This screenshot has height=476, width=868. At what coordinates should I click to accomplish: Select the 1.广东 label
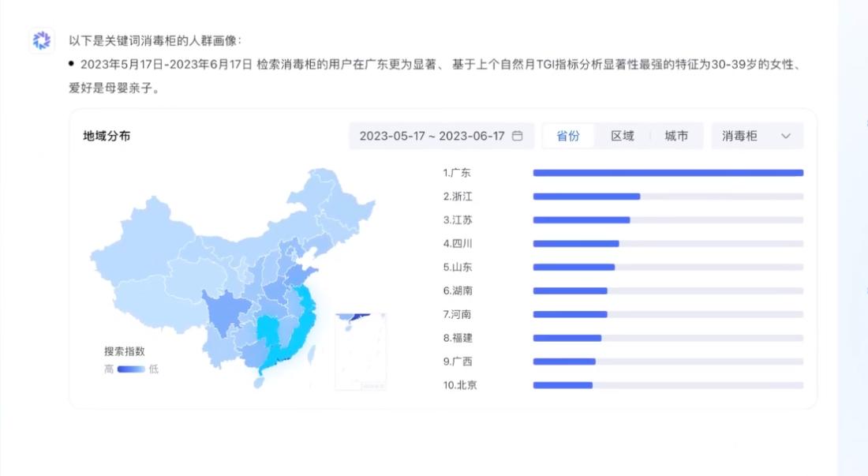pyautogui.click(x=457, y=173)
